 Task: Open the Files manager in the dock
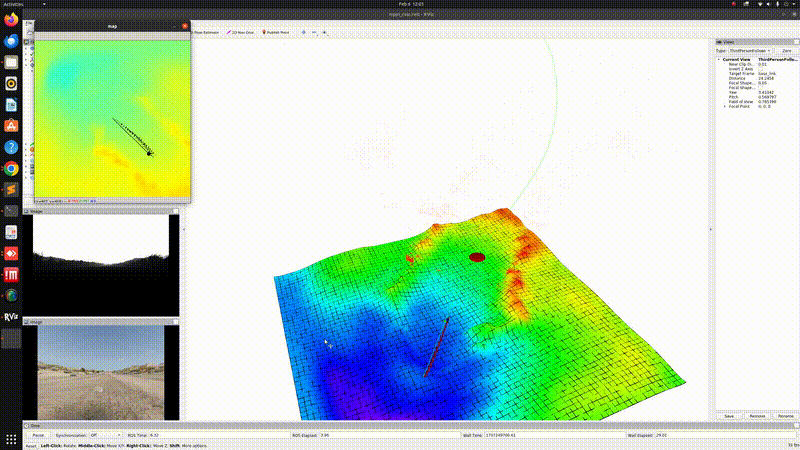(11, 62)
